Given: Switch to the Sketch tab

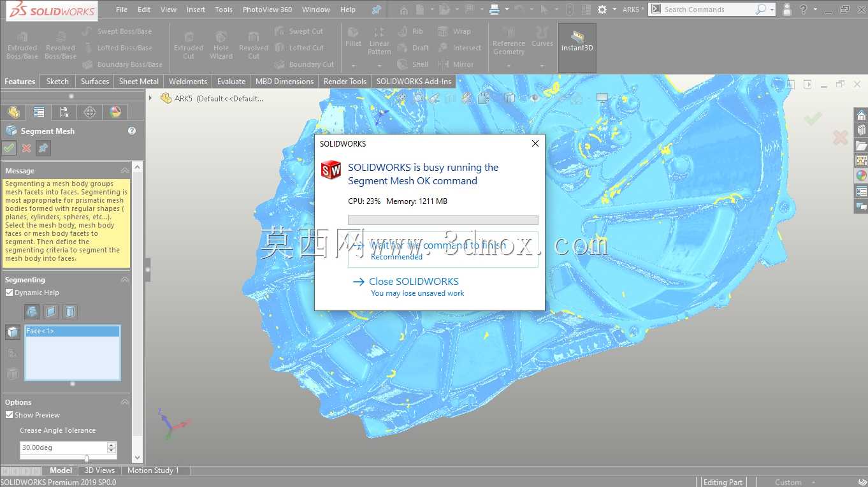Looking at the screenshot, I should click(x=57, y=82).
